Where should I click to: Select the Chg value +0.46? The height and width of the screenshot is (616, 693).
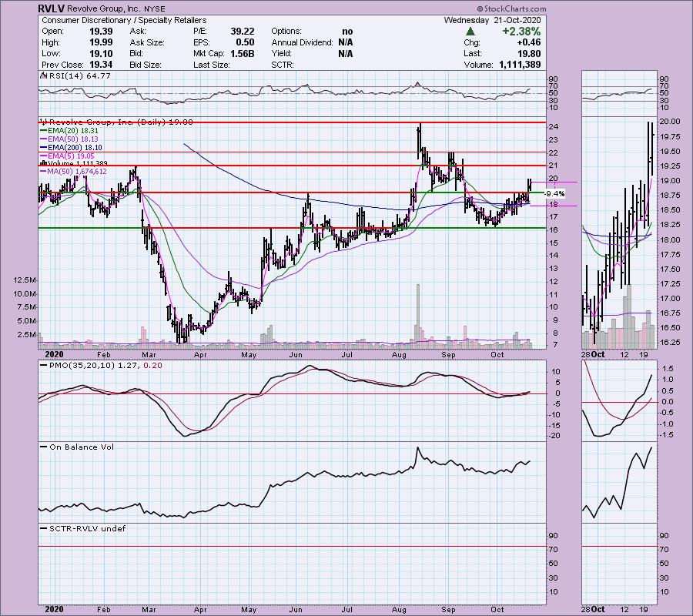[531, 42]
